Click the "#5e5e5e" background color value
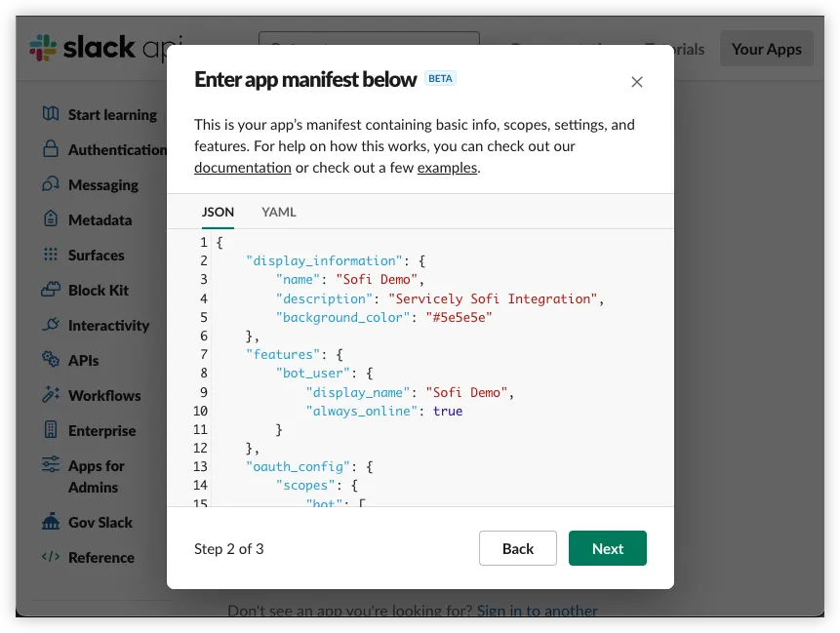Screen dimensions: 840x633 point(460,318)
